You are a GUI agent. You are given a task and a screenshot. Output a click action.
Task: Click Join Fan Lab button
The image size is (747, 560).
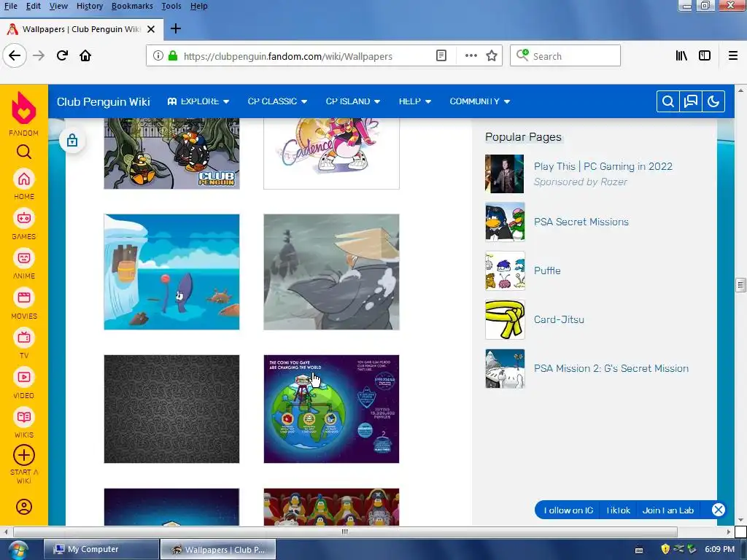pyautogui.click(x=668, y=510)
